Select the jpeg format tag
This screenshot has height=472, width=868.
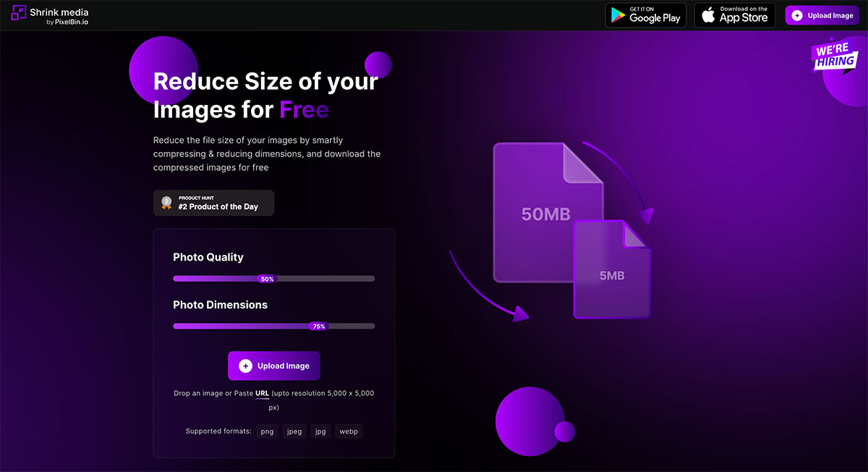(294, 431)
